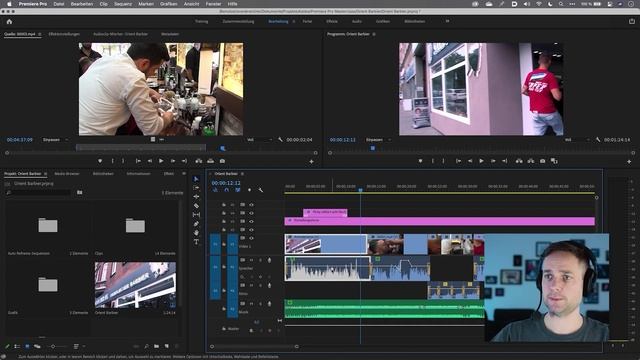Viewport: 640px width, 360px height.
Task: Expand the workspace overflow chevrons
Action: (x=447, y=21)
